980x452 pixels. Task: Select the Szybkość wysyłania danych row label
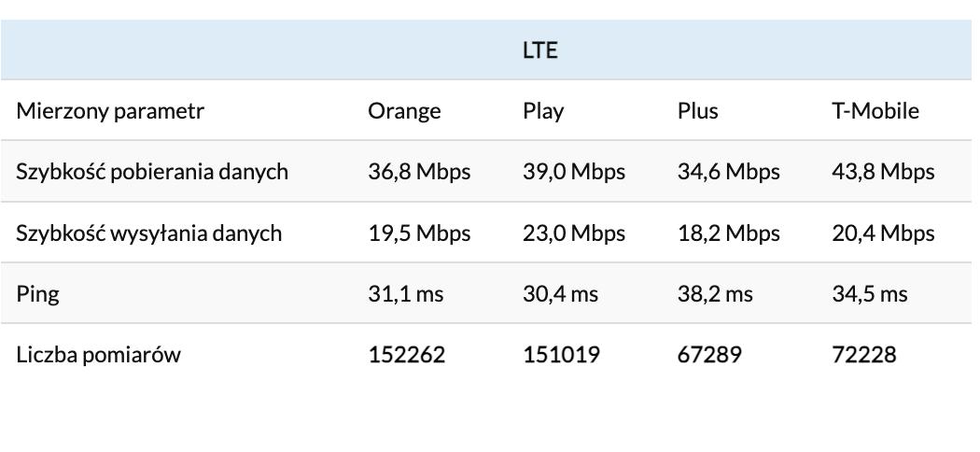click(x=149, y=233)
